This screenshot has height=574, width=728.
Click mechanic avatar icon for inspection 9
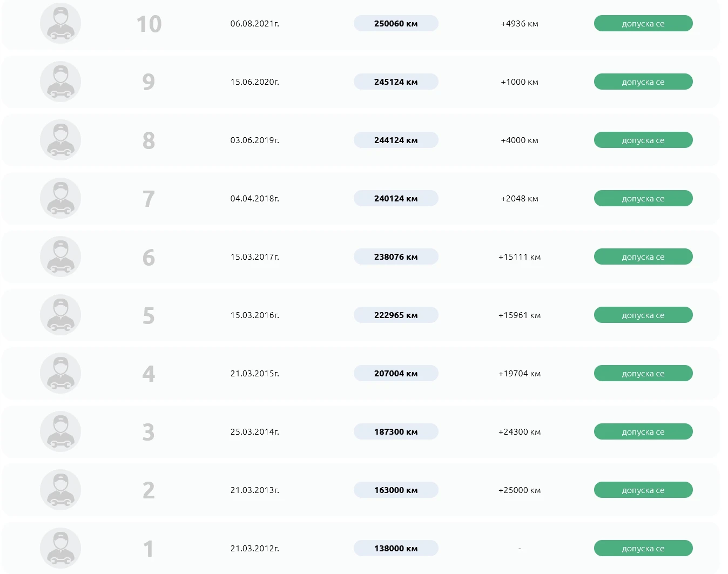(x=60, y=82)
